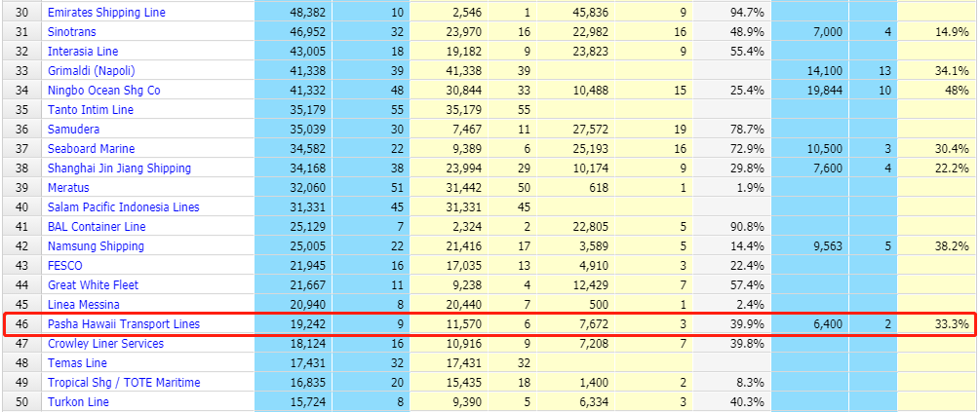
Task: Select the 45,836 cell in the Emirates row
Action: coord(575,12)
